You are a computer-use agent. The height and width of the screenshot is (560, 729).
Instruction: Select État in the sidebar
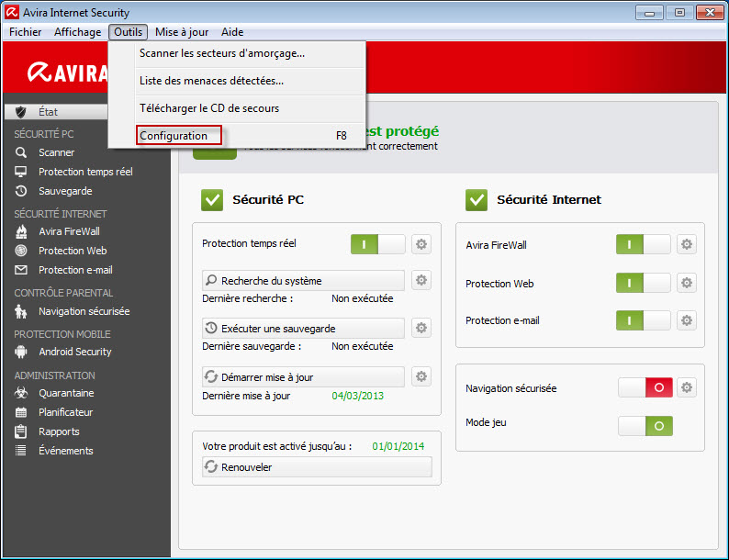[x=56, y=112]
